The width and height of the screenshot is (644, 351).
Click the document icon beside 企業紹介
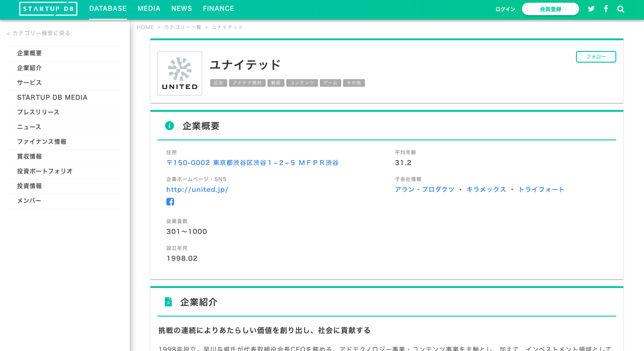pos(169,302)
